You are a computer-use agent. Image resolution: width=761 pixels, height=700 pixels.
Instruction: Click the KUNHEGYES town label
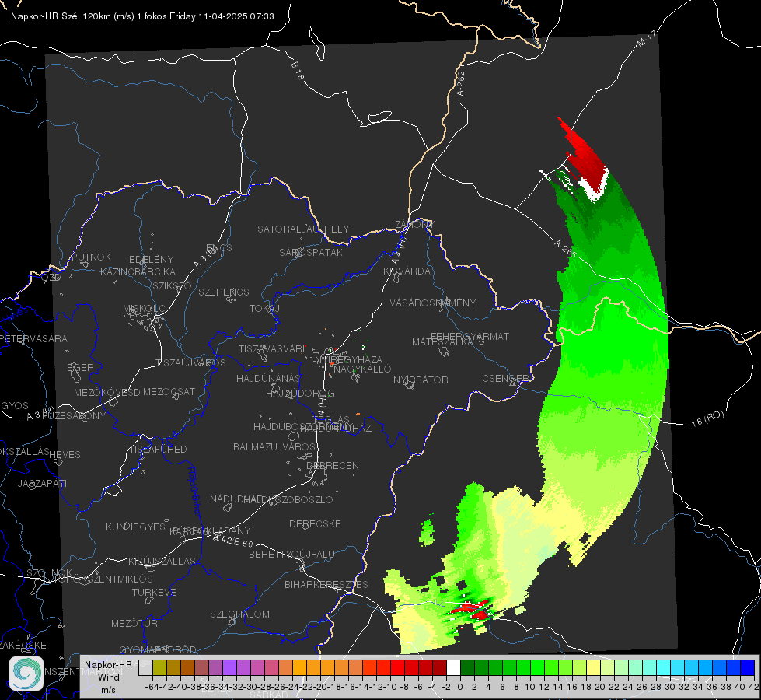135,527
